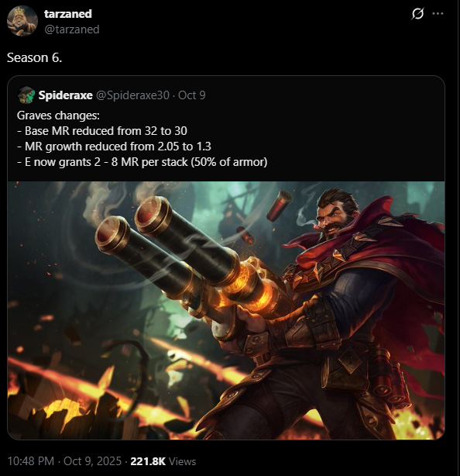Click the 'E now grants 2 - 8 MR' line
Viewport: 460px width, 476px height.
click(x=142, y=162)
